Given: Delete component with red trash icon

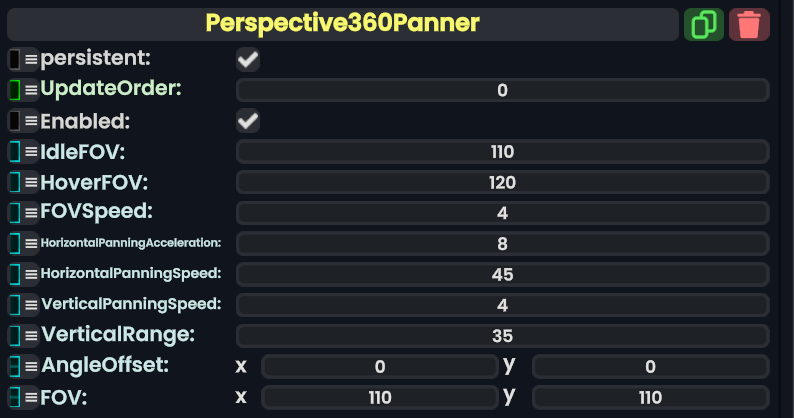Looking at the screenshot, I should point(749,24).
